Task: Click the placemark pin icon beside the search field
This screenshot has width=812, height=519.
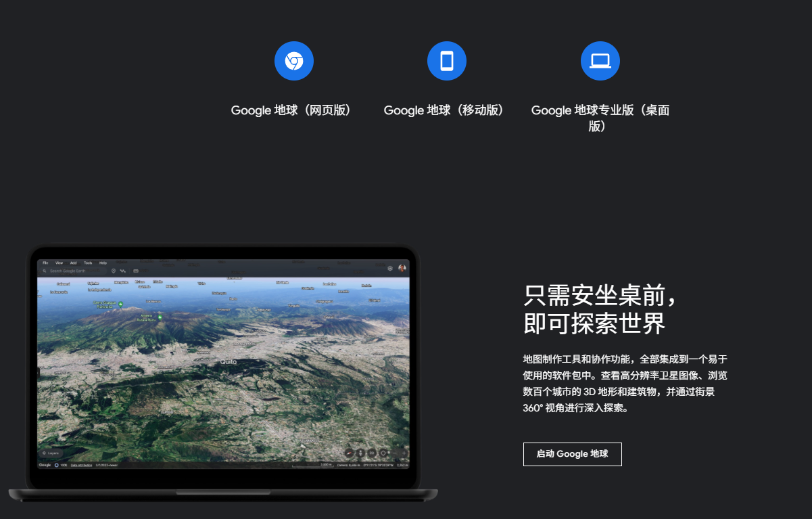Action: pos(114,271)
